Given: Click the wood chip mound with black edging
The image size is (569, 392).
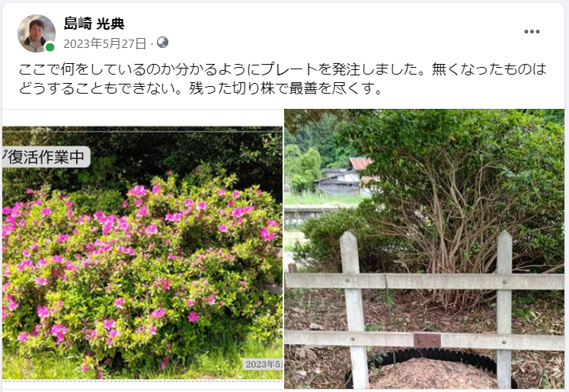Looking at the screenshot, I should pos(430,370).
